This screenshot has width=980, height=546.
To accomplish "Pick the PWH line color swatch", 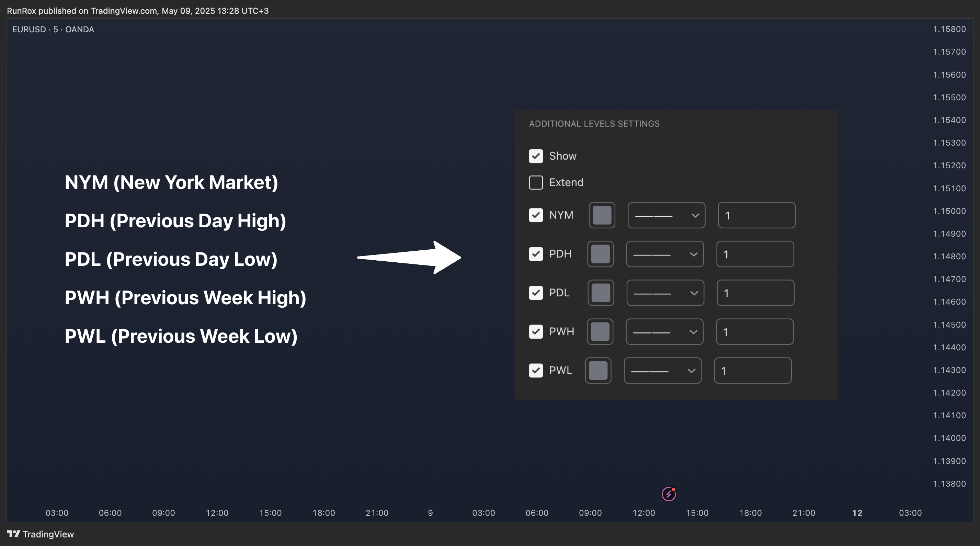I will pyautogui.click(x=600, y=332).
